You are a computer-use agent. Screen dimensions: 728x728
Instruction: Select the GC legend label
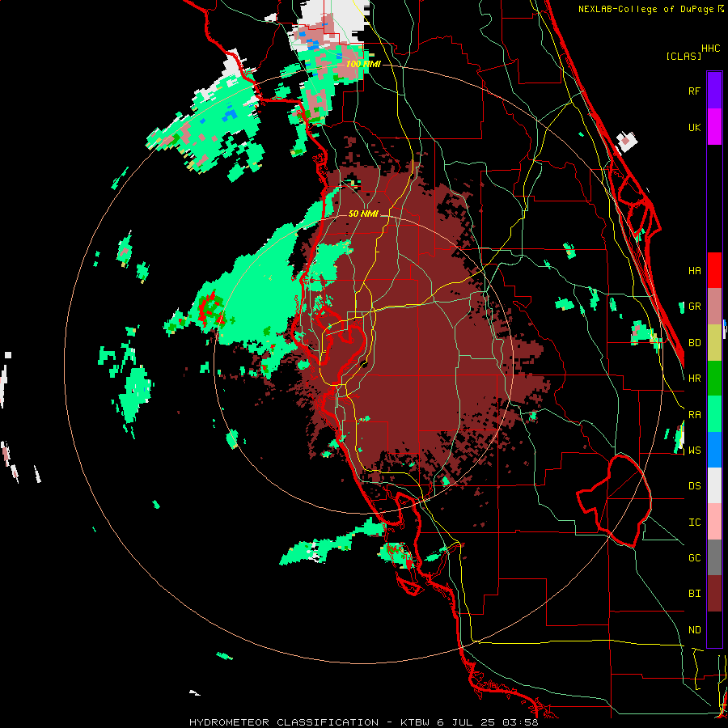tap(694, 558)
